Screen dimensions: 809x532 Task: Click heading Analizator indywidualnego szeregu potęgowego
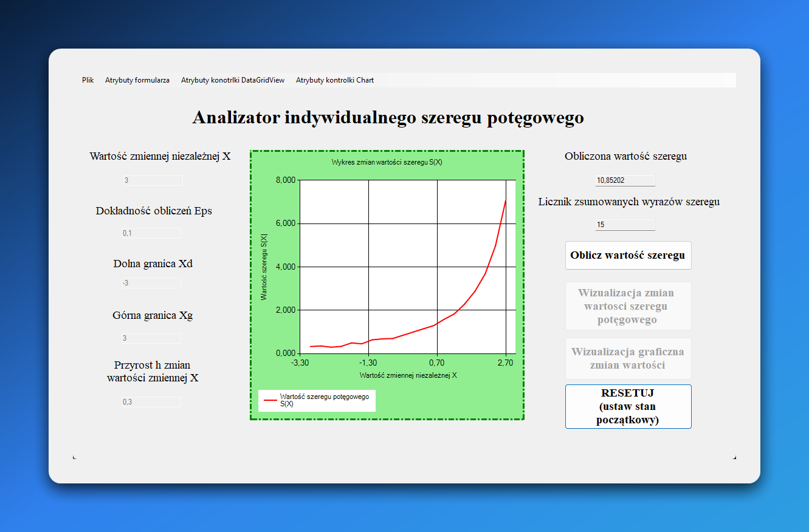tap(388, 117)
